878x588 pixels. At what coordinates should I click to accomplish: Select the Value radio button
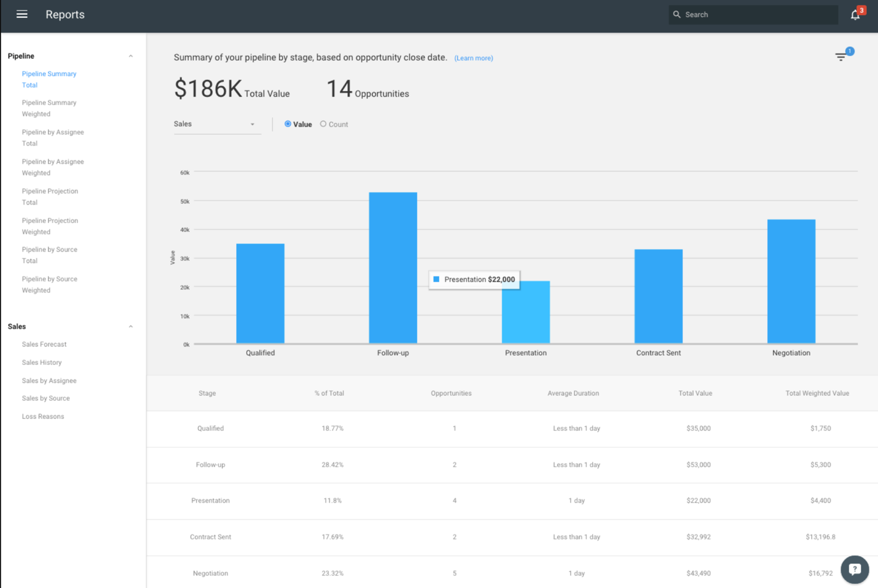[288, 124]
